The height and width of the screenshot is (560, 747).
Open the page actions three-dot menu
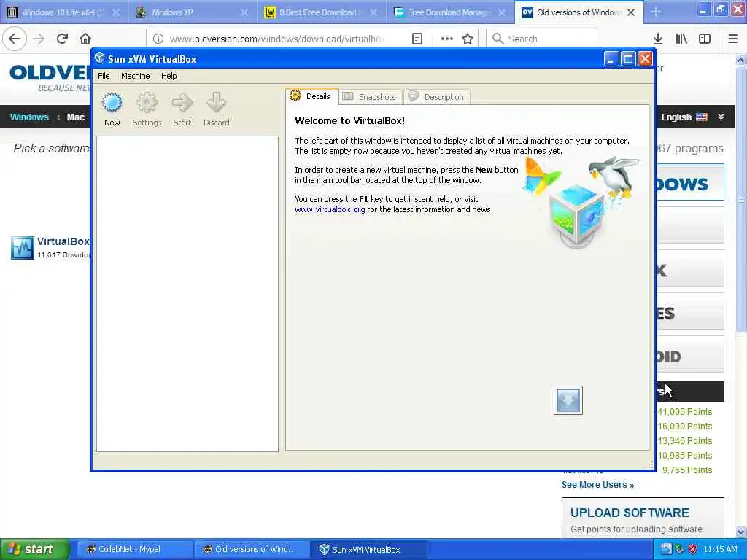click(x=446, y=39)
